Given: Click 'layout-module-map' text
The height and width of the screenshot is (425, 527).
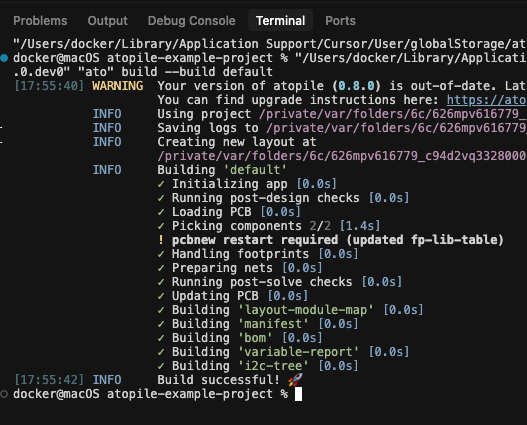Looking at the screenshot, I should [306, 310].
